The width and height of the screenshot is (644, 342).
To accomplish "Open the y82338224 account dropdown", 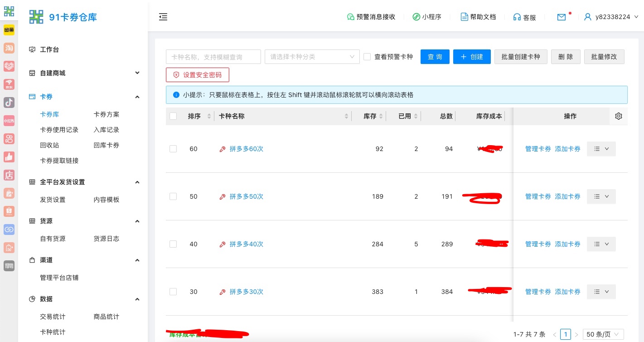I will pyautogui.click(x=611, y=17).
